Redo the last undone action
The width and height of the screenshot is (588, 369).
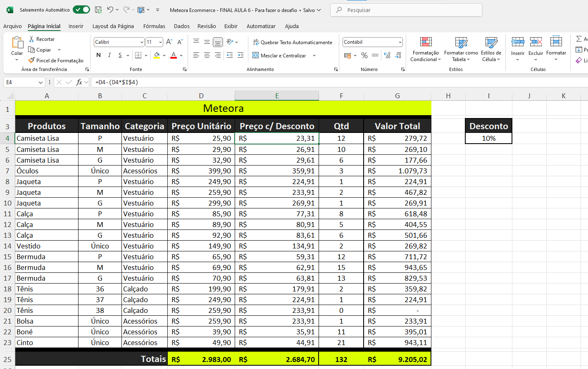pos(126,10)
